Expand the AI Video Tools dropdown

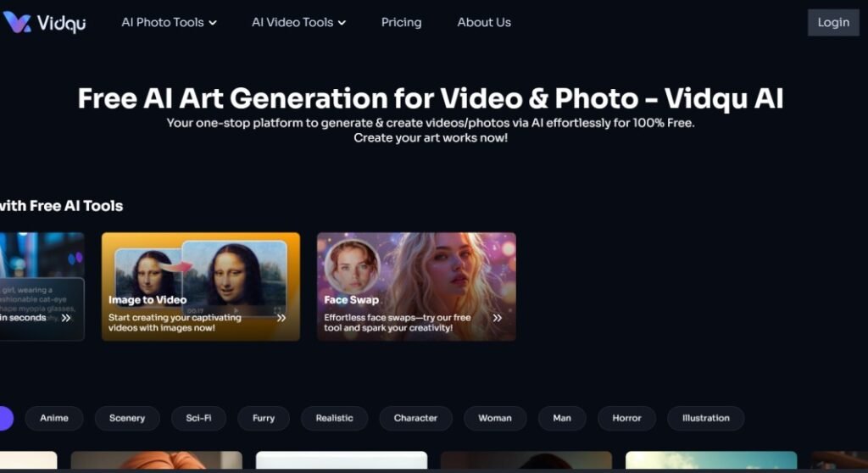pos(298,23)
